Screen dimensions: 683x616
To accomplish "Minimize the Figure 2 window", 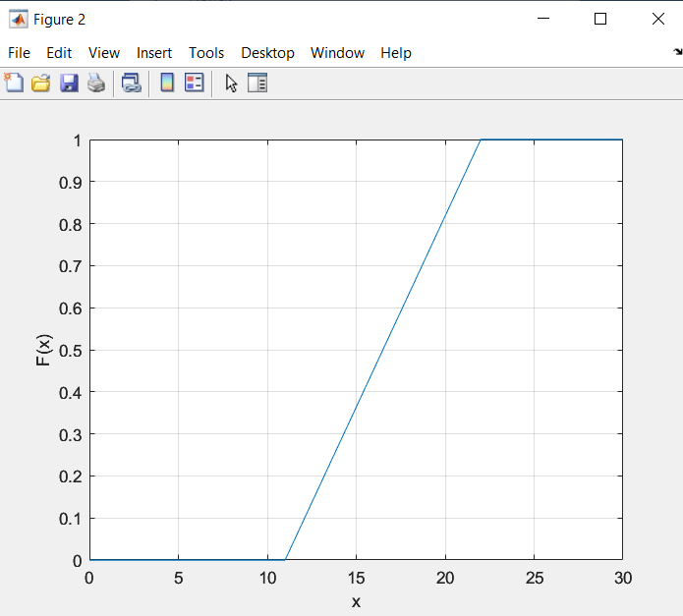I will (543, 19).
